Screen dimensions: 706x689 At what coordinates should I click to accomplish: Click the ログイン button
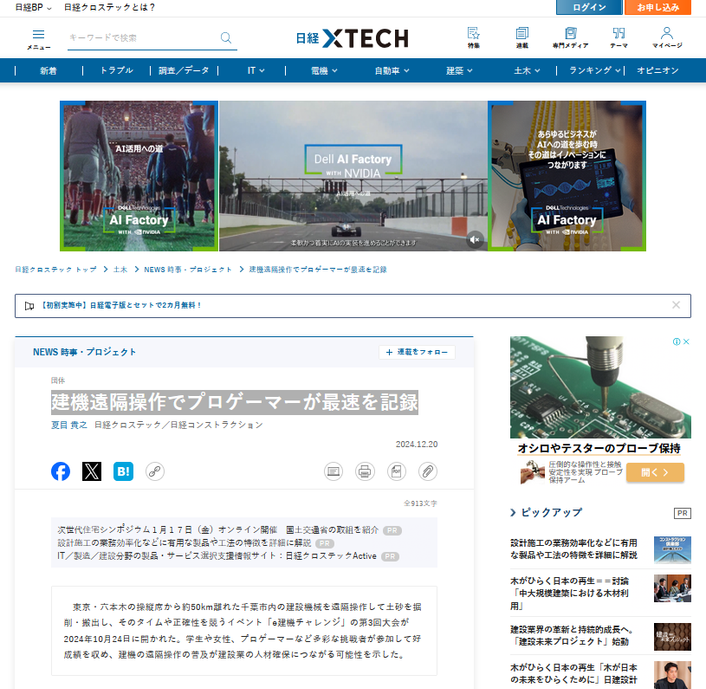point(589,7)
